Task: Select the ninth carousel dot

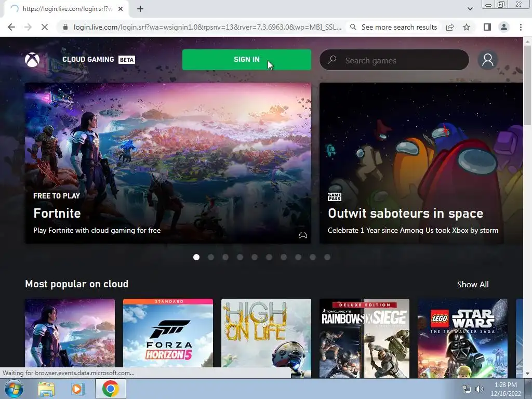Action: coord(312,257)
